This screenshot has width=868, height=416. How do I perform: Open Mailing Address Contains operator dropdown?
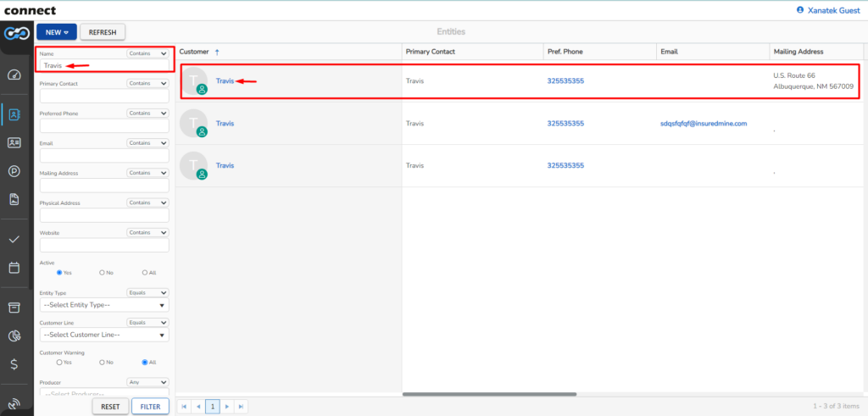coord(147,173)
